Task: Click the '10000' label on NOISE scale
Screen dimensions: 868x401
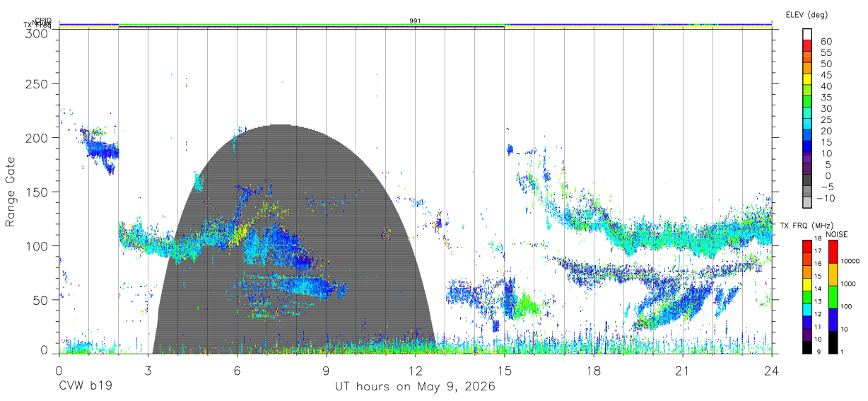Action: [849, 262]
